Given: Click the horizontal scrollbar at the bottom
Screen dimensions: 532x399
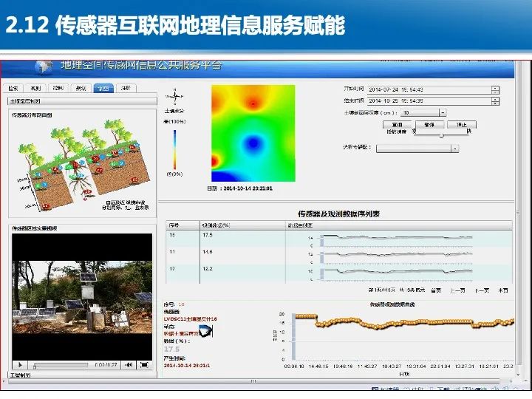Looking at the screenshot, I should [x=253, y=381].
